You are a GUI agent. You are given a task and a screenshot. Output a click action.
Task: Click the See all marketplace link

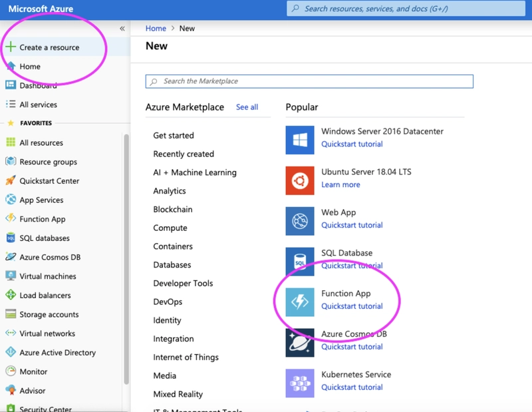click(x=247, y=107)
